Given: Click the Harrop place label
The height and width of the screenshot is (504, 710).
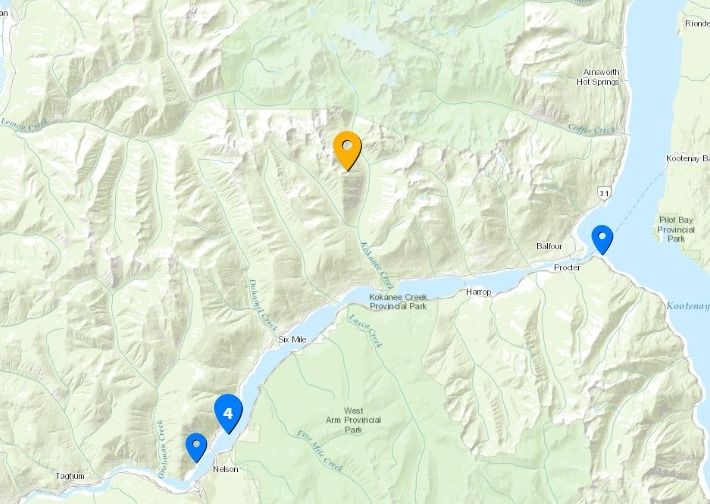Looking at the screenshot, I should (478, 292).
